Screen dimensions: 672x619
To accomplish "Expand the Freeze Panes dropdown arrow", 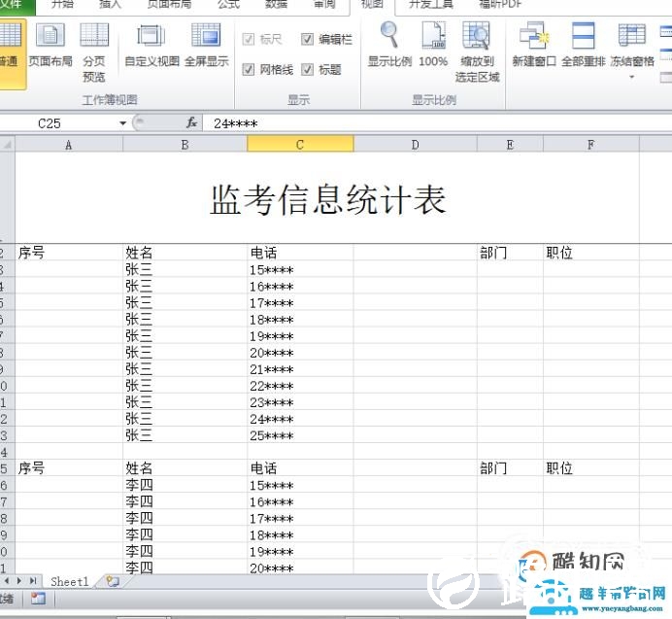I will point(632,77).
